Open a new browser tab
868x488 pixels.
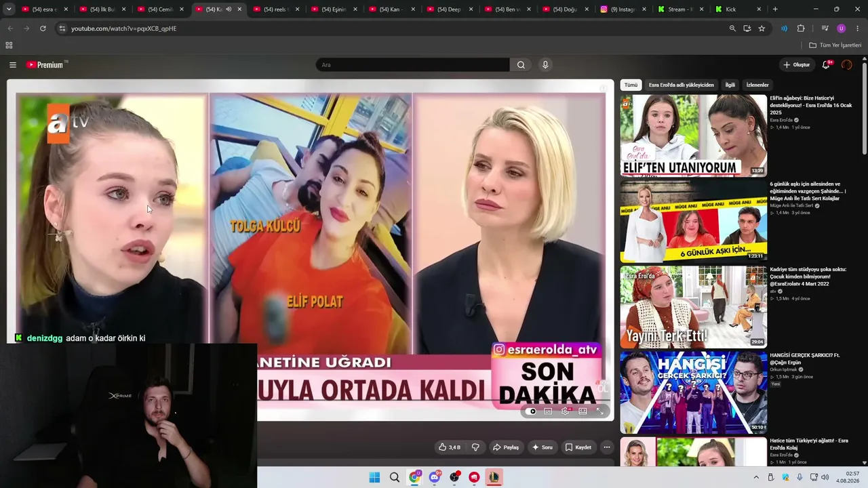pos(775,9)
